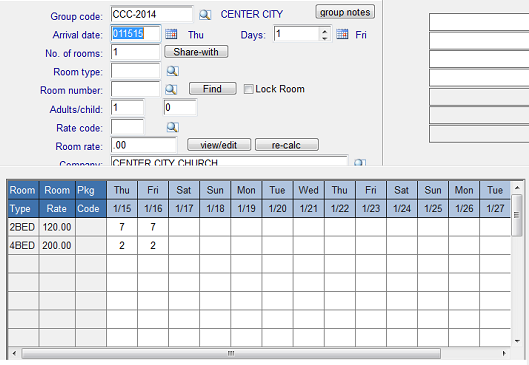Screen dimensions: 529x365
Task: Select the 4BED Fri 1/16 cell
Action: click(x=153, y=245)
